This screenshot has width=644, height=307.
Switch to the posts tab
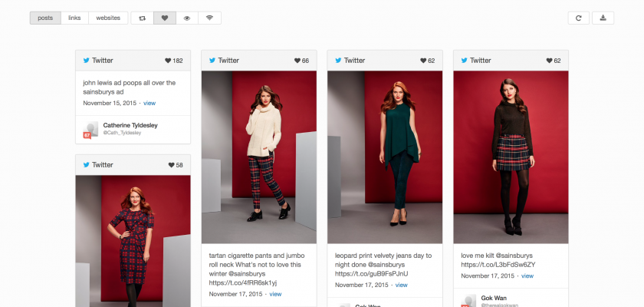tap(45, 18)
